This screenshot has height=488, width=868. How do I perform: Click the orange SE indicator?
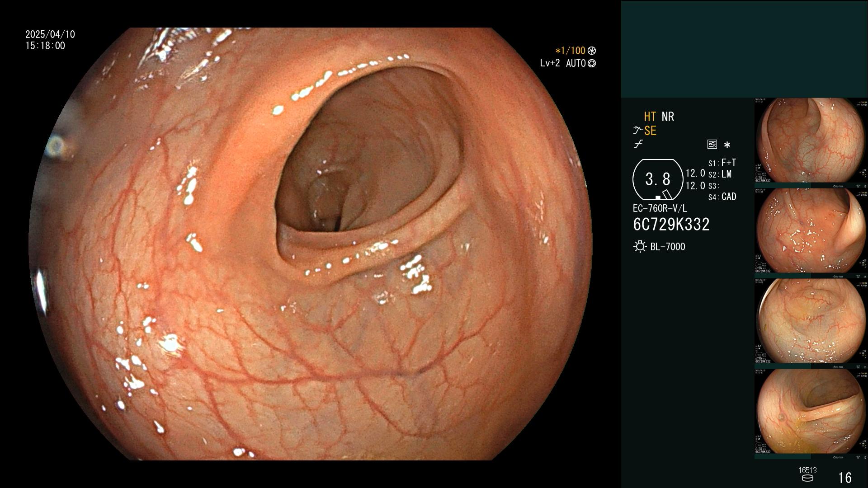(650, 131)
